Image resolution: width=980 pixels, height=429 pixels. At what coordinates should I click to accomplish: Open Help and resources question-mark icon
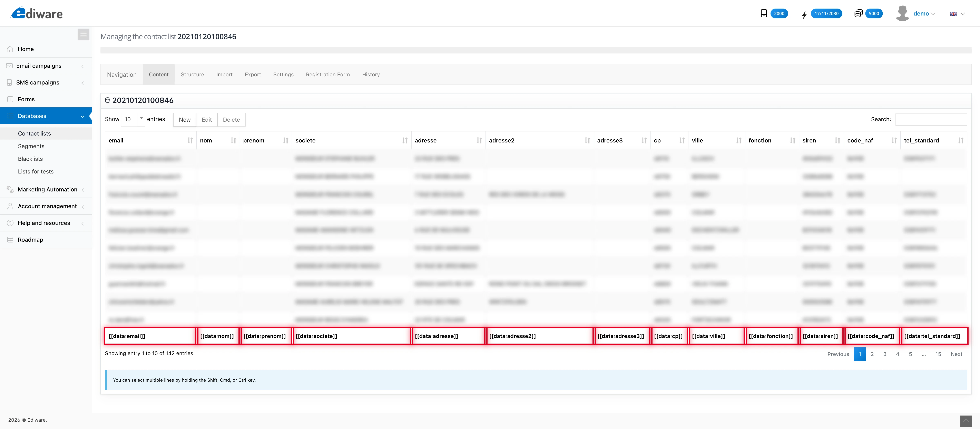click(x=10, y=223)
